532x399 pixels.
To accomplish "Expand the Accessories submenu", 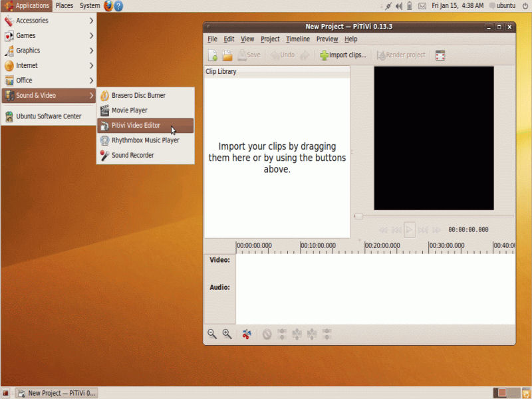I will coord(49,21).
